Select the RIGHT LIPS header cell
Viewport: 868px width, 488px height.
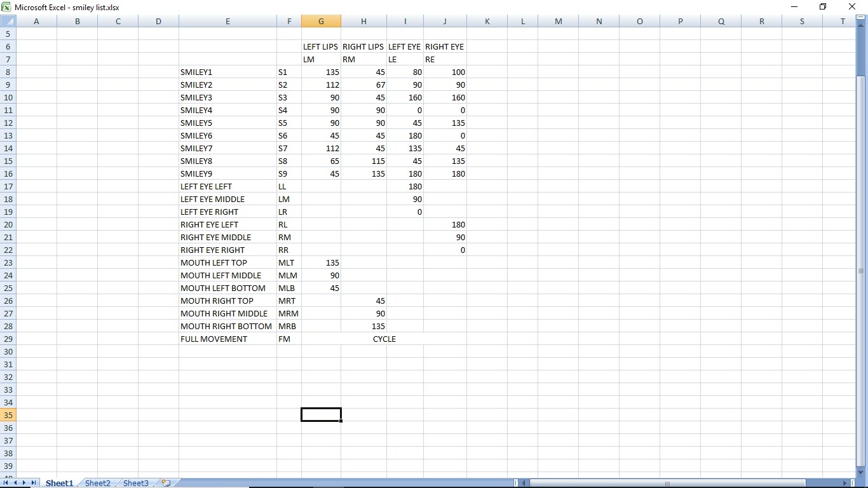pos(363,46)
